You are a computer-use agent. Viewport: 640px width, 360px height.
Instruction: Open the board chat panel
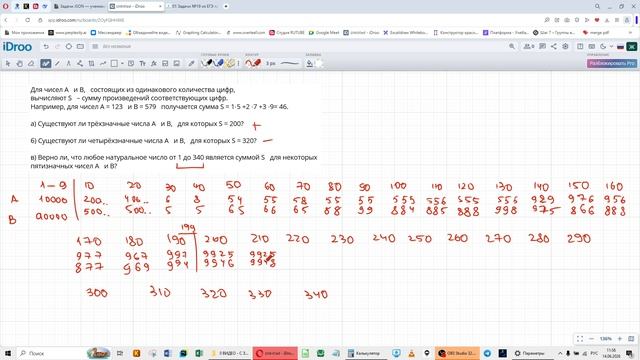(x=542, y=47)
